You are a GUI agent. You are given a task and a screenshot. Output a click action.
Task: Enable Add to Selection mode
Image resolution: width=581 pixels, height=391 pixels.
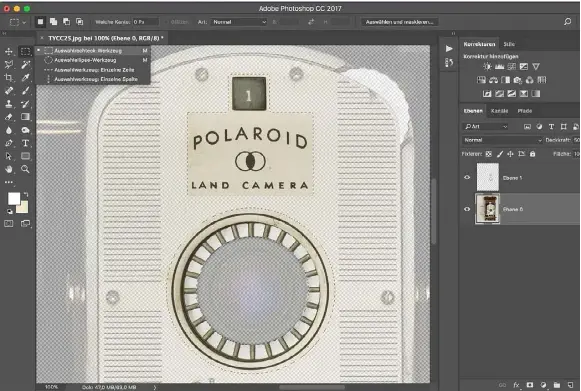coord(54,22)
